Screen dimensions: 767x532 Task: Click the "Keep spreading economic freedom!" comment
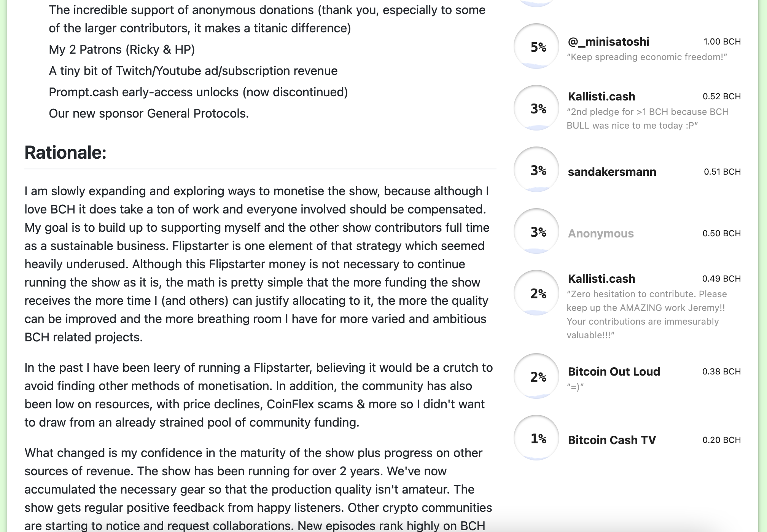point(647,57)
